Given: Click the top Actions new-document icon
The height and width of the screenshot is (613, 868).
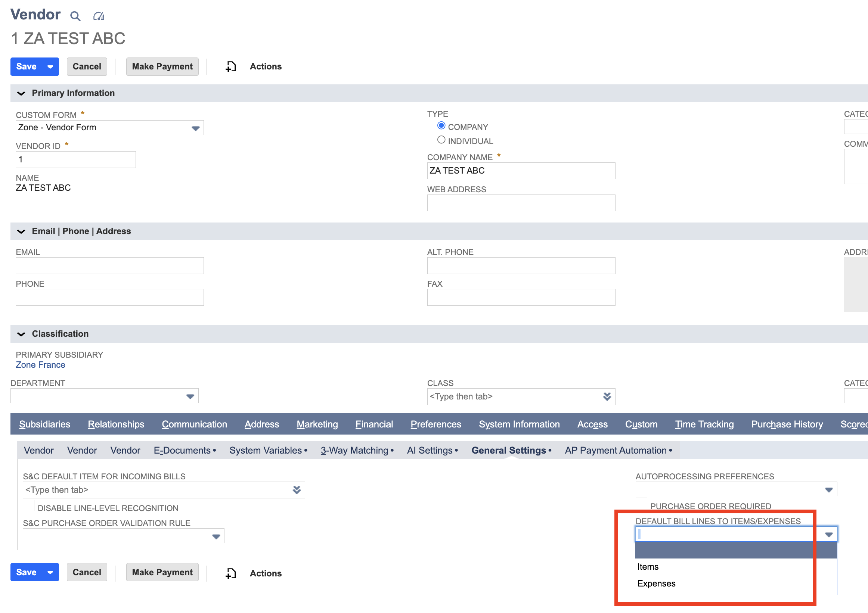Looking at the screenshot, I should tap(230, 66).
